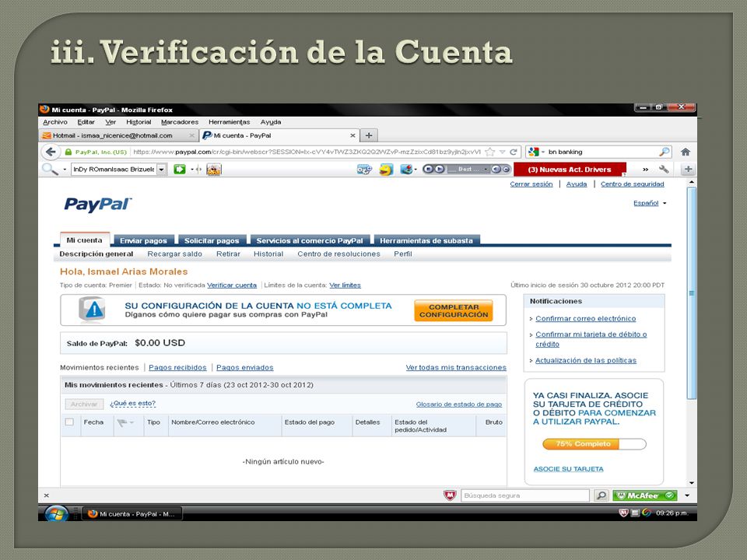The image size is (747, 560).
Task: Close the bottom add-on bar with the x
Action: point(46,495)
